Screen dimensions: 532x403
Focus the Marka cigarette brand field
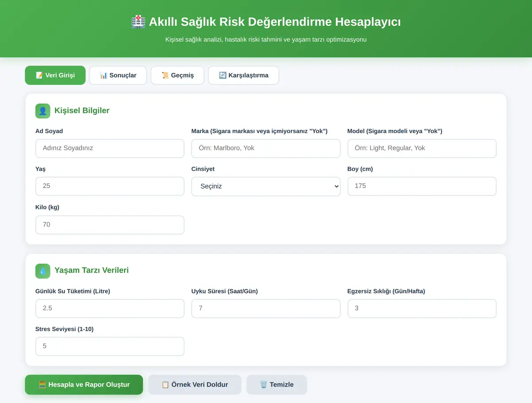266,148
